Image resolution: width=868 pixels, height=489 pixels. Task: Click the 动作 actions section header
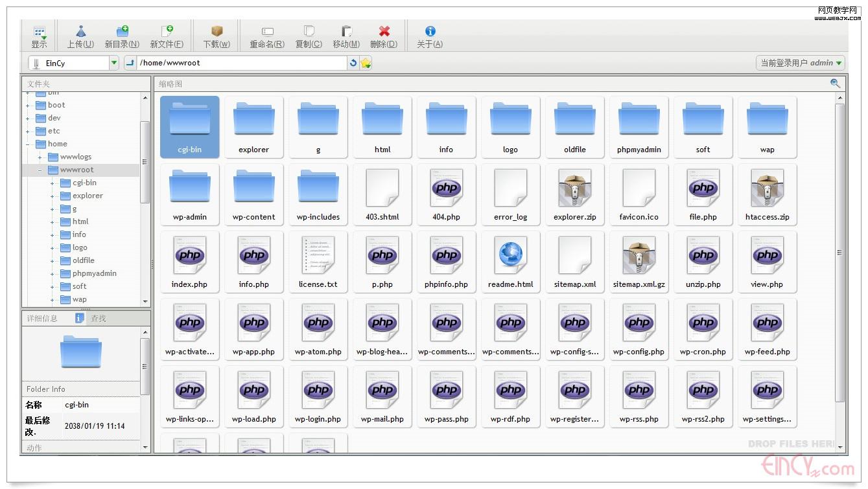(x=81, y=448)
